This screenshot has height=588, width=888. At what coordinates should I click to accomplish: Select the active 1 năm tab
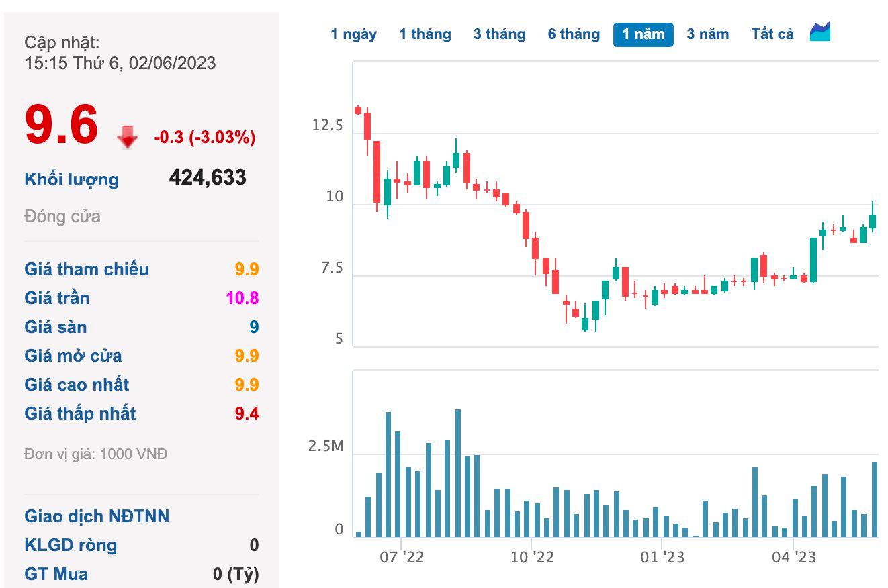point(643,34)
